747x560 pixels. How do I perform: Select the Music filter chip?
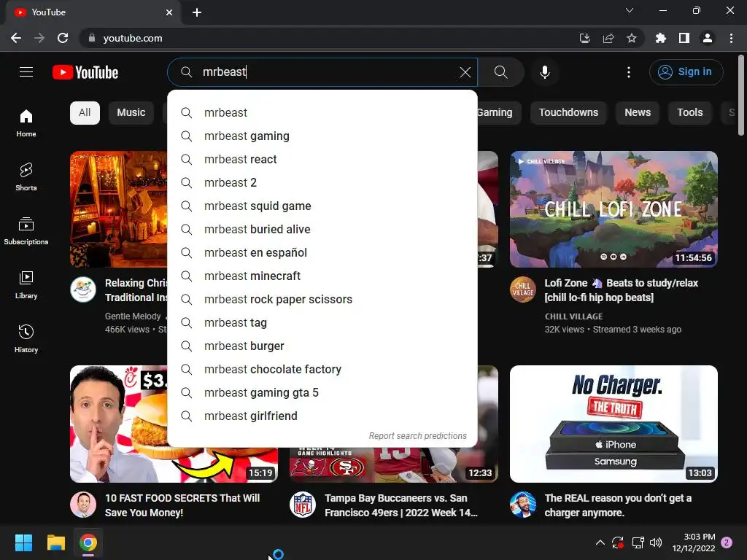pos(131,113)
